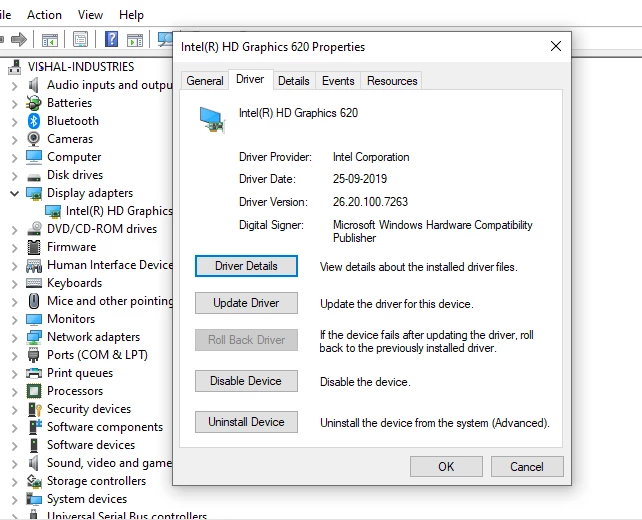Expand the Sound, video and game controllers node
This screenshot has width=642, height=520.
[15, 464]
